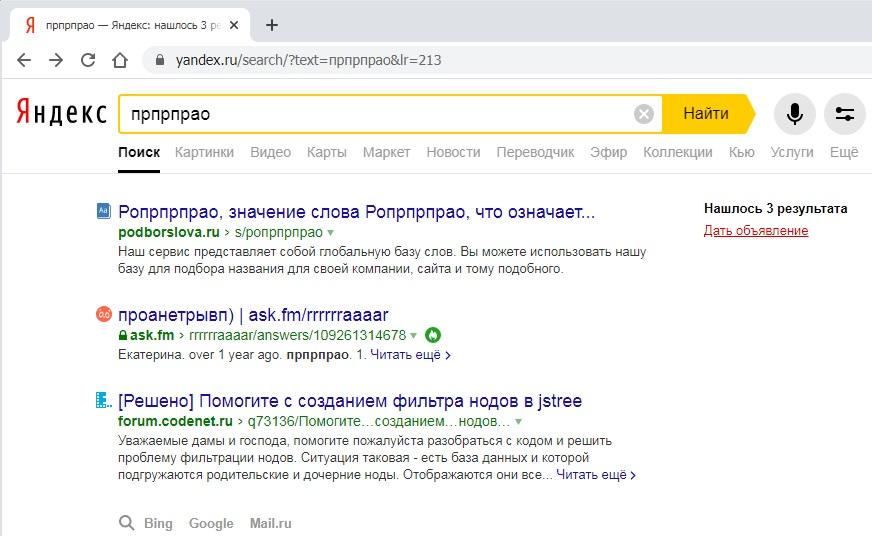The width and height of the screenshot is (872, 536).
Task: Clear the search field with X icon
Action: point(643,114)
